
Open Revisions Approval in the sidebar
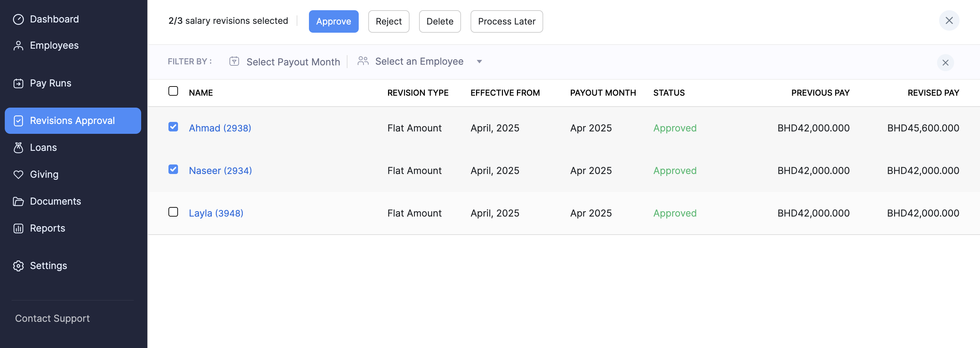(x=73, y=121)
